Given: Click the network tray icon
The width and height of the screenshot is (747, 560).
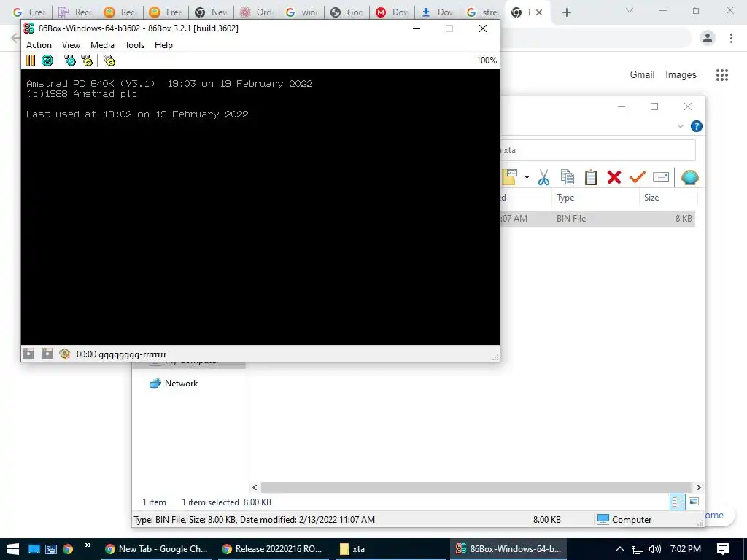Looking at the screenshot, I should [x=637, y=549].
